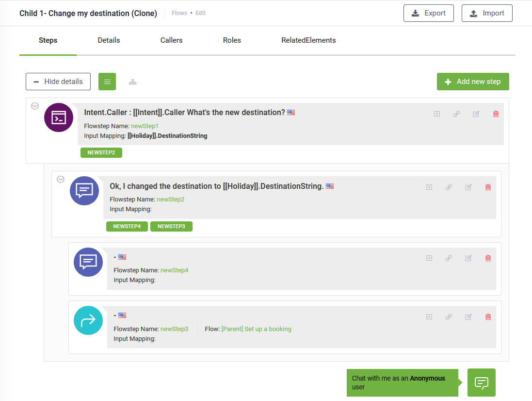The width and height of the screenshot is (532, 401).
Task: Edit the newStep2 flow step
Action: click(468, 187)
